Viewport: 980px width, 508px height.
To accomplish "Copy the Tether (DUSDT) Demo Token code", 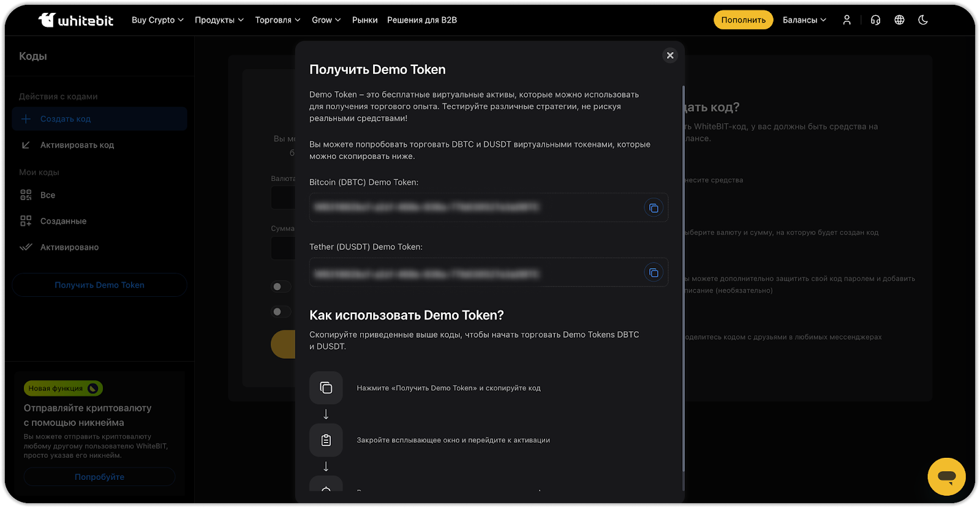I will (x=654, y=272).
